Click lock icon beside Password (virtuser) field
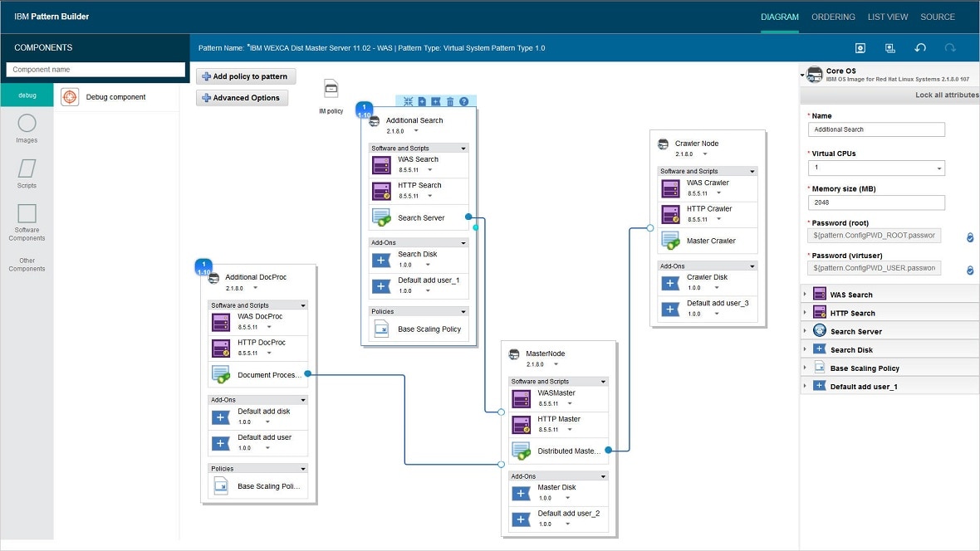This screenshot has width=980, height=551. [970, 270]
